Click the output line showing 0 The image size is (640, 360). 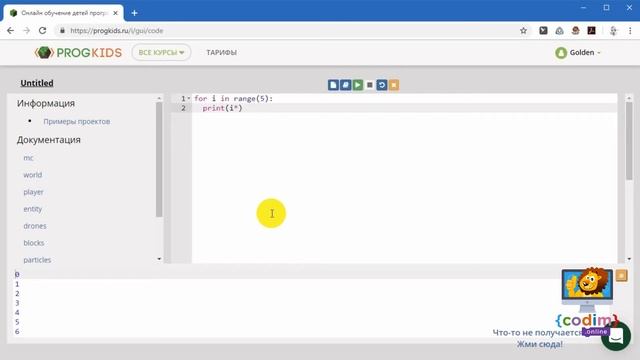coord(17,274)
